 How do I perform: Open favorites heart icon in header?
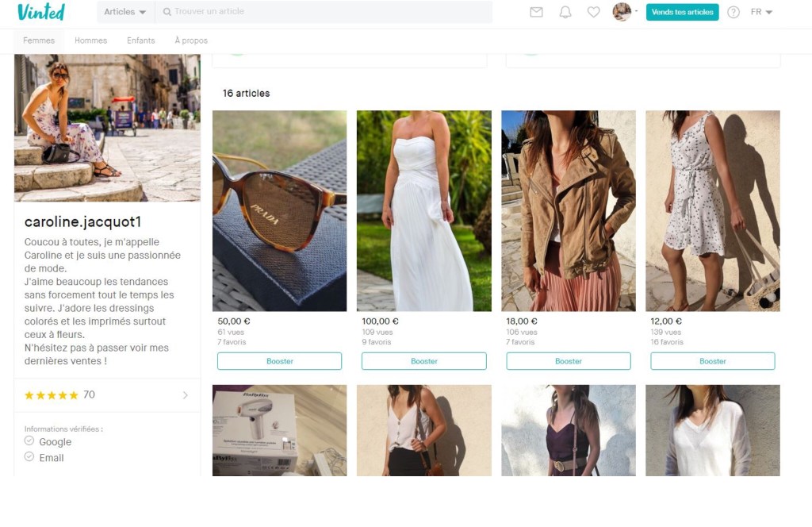593,12
